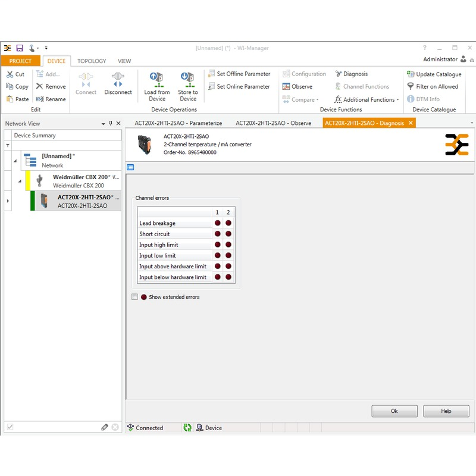Click Lead breakage indicator for channel 1
This screenshot has height=476, width=476.
(x=217, y=223)
